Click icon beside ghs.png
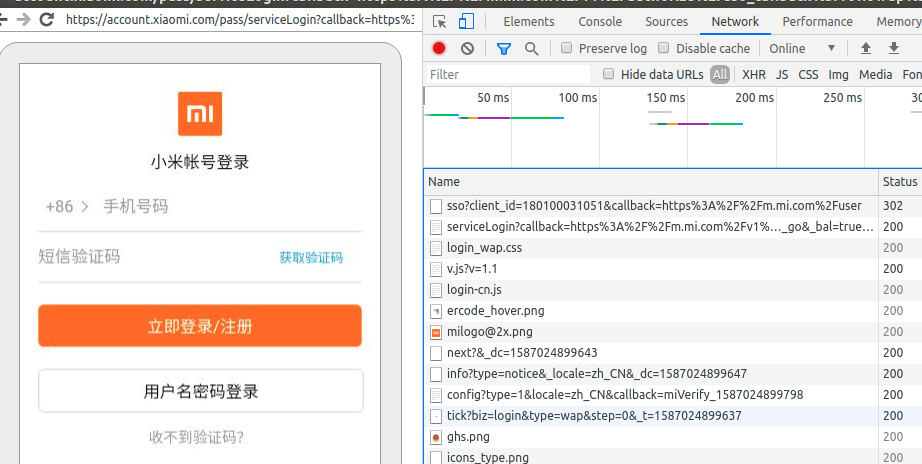 coord(436,437)
